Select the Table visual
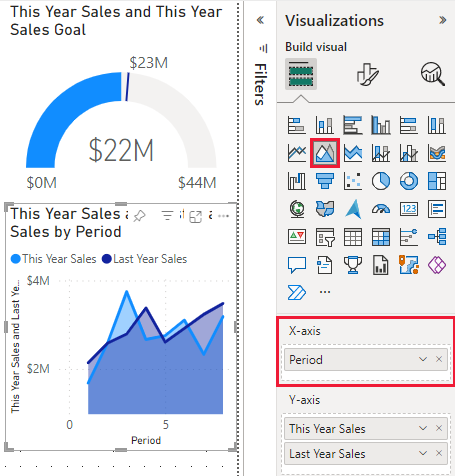 pos(353,237)
